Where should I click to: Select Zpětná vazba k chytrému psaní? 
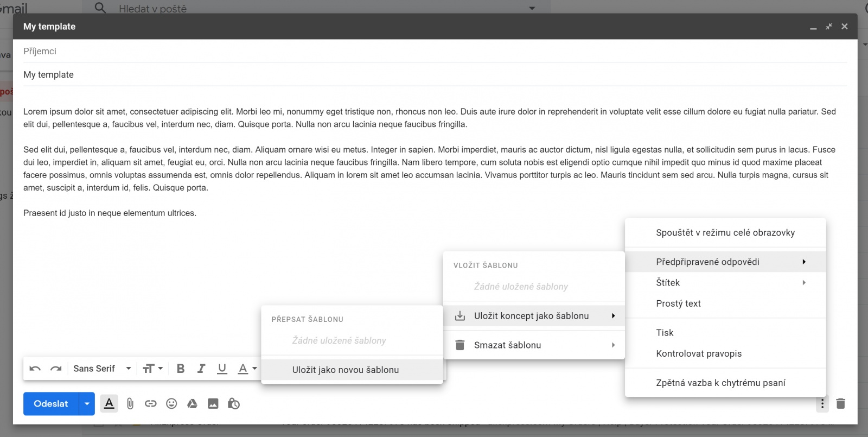pos(725,383)
